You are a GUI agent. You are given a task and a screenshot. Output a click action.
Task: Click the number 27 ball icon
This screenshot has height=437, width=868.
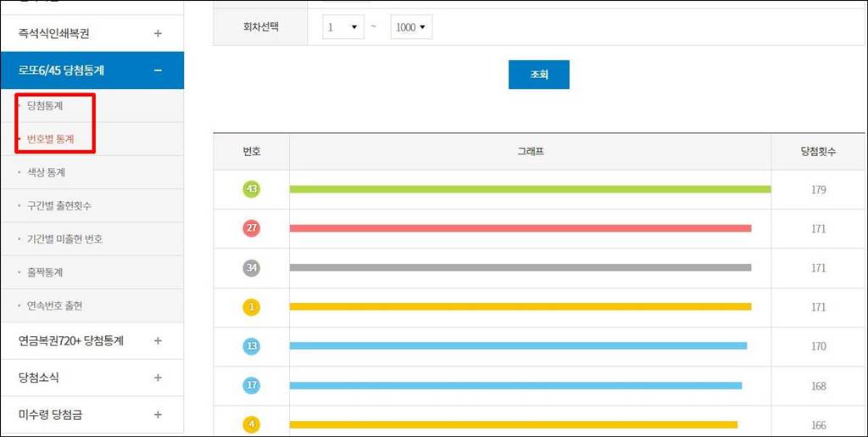click(x=251, y=228)
